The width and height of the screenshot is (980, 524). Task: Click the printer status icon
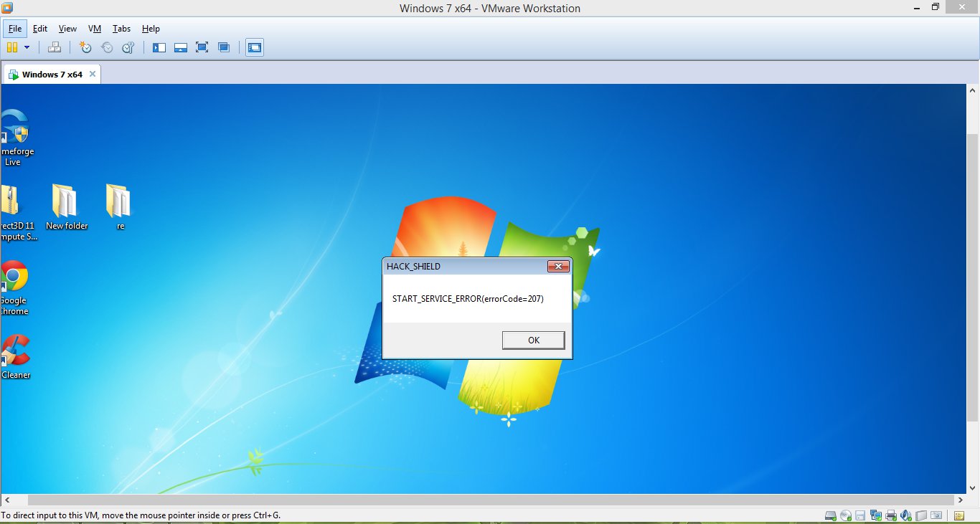pos(891,516)
